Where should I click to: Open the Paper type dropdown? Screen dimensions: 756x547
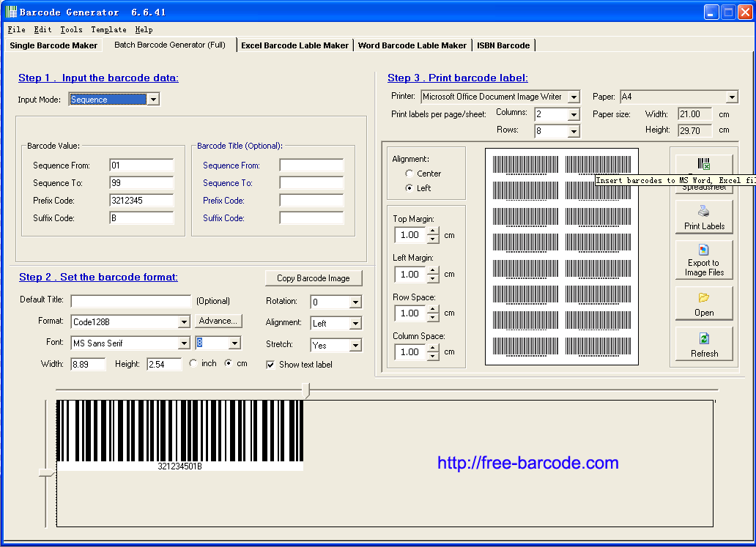pos(732,97)
